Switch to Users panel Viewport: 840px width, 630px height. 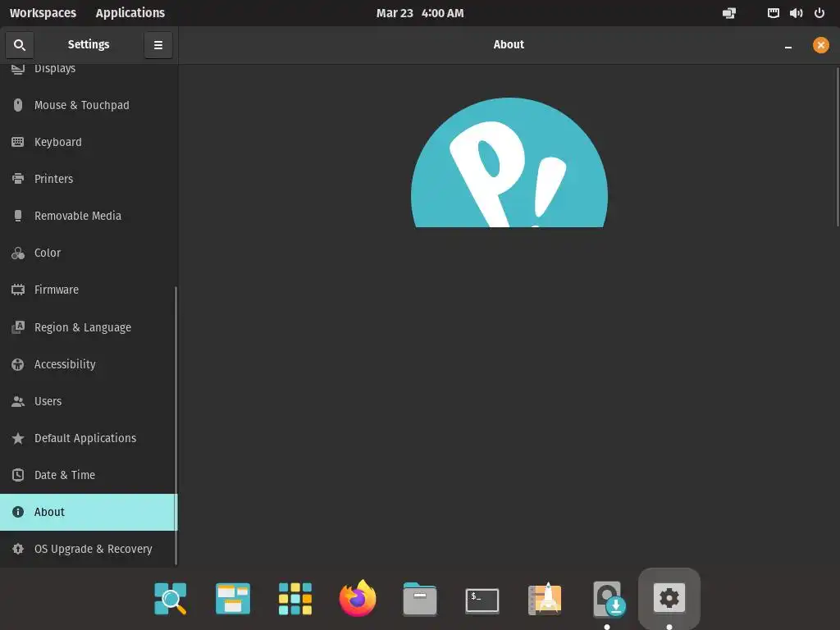tap(89, 401)
